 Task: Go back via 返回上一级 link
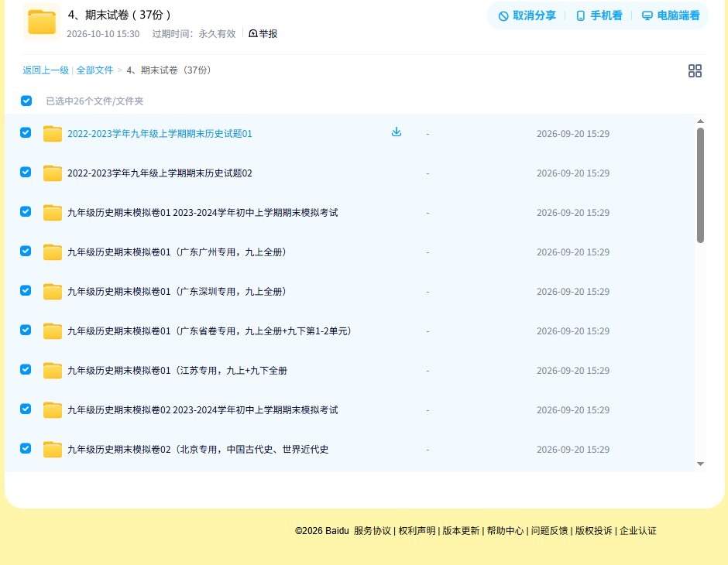coord(46,70)
